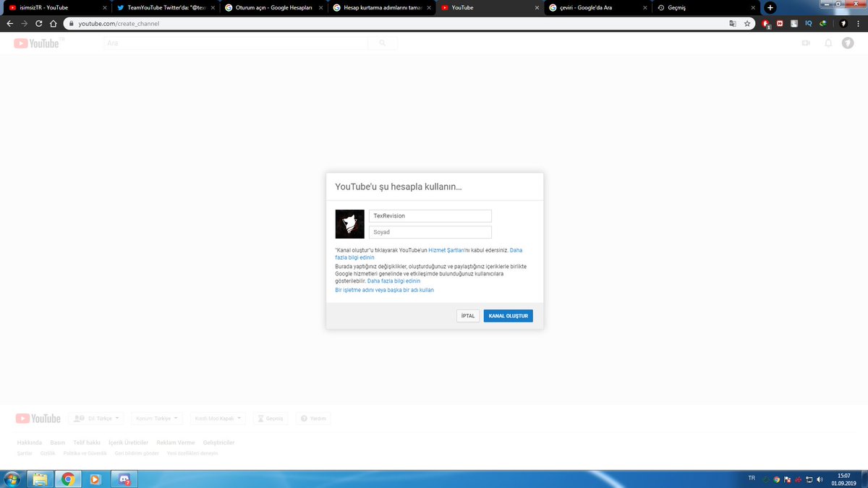Open the Reklam Verme footer link
This screenshot has height=488, width=868.
pyautogui.click(x=175, y=442)
